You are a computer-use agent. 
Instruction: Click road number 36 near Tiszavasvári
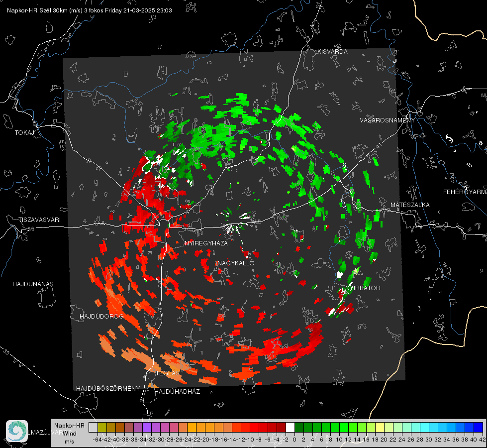coord(31,229)
